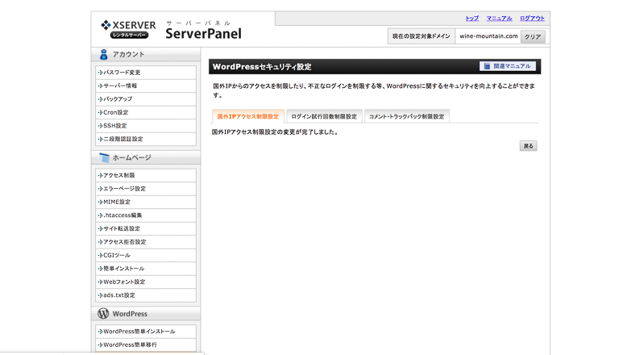The height and width of the screenshot is (355, 644).
Task: Click the ログアウト link
Action: tap(532, 18)
